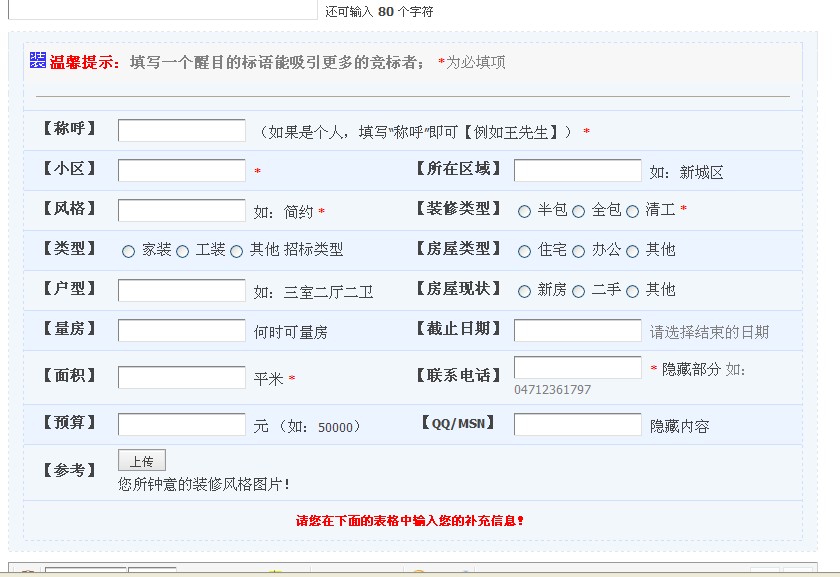Click the blue 装 icon beside 温馨提示
840x577 pixels.
38,60
